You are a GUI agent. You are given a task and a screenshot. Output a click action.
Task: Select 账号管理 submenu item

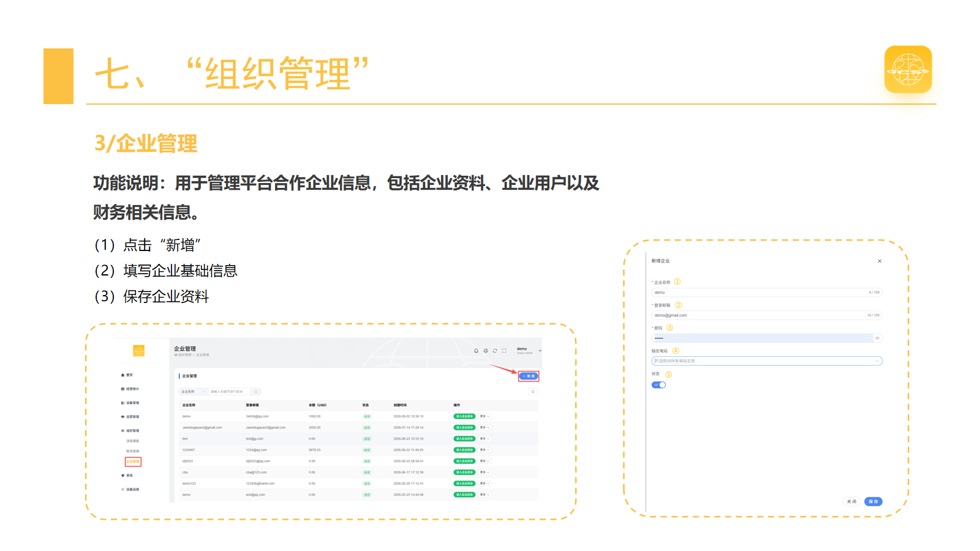coord(133,451)
